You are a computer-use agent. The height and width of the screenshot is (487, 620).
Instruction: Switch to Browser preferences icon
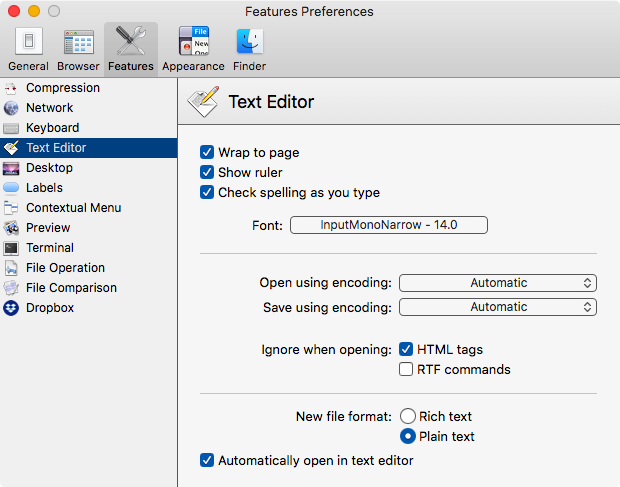[79, 41]
